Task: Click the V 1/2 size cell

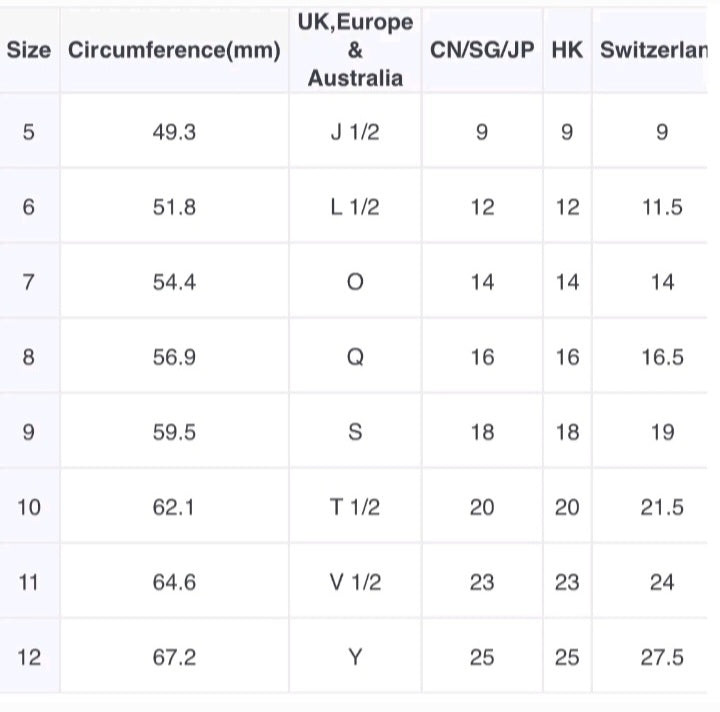Action: 355,582
